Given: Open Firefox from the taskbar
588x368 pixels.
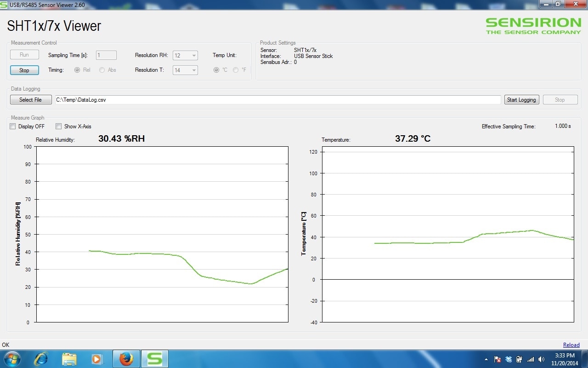Looking at the screenshot, I should coord(126,359).
